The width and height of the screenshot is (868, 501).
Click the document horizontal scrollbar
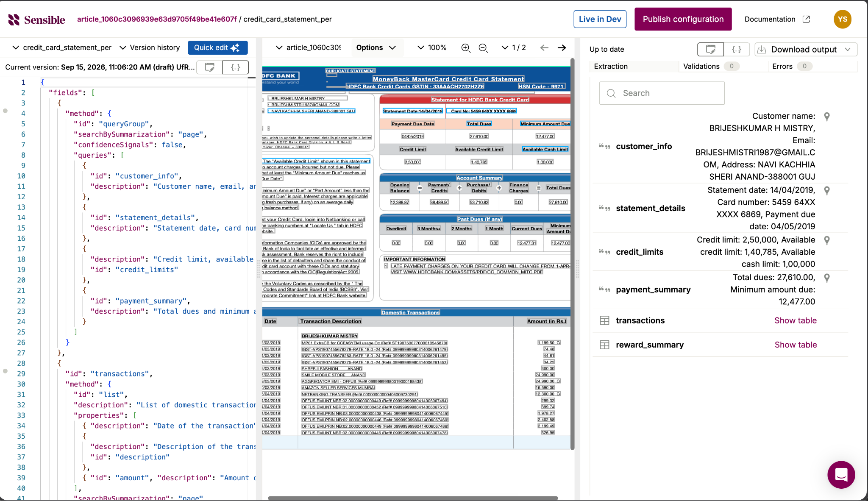(x=413, y=498)
